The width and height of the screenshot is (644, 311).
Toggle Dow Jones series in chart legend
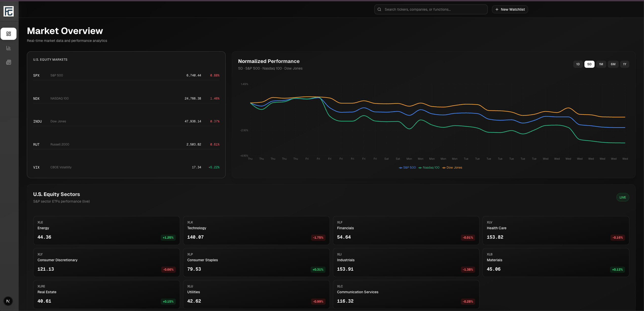452,168
